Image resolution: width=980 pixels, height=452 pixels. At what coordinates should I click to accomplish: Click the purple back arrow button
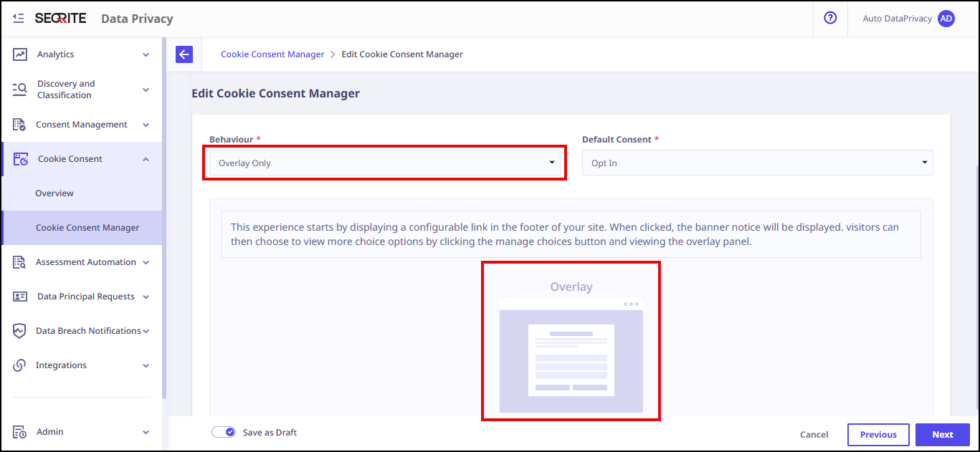[184, 54]
